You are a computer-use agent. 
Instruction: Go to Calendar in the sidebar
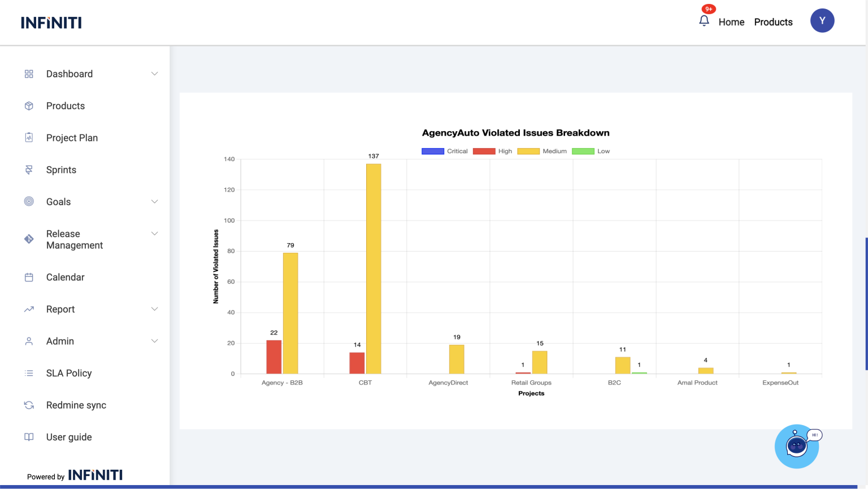65,277
